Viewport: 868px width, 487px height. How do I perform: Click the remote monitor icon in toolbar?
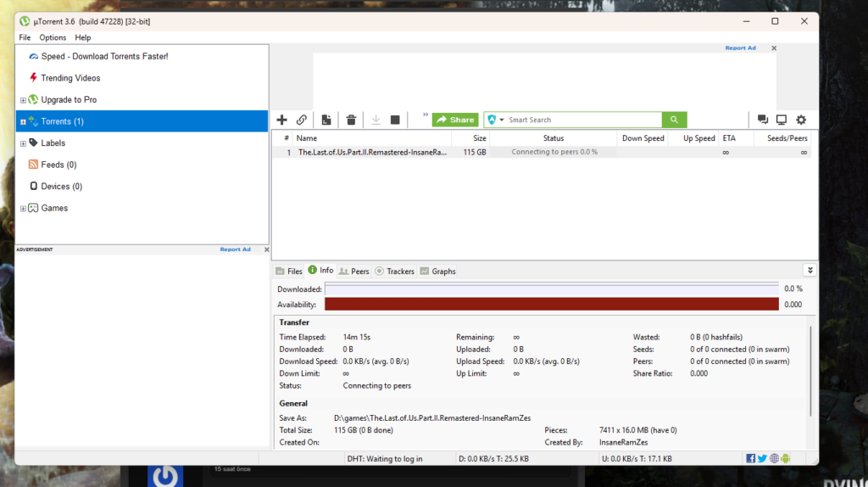click(782, 120)
